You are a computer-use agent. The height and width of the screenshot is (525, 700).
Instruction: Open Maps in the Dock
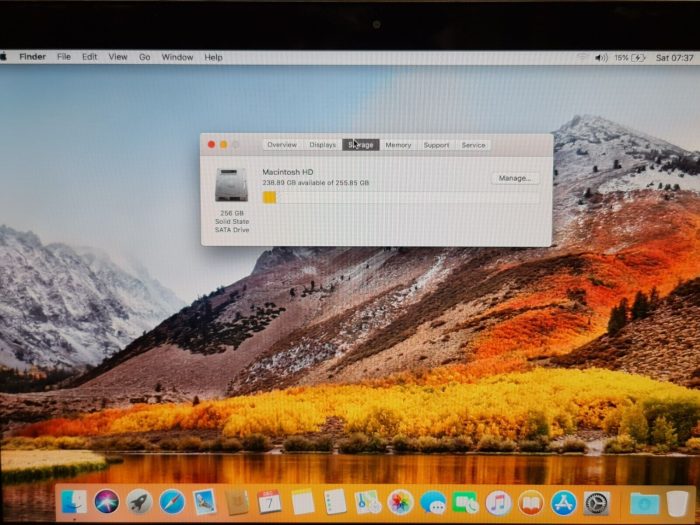tap(367, 502)
